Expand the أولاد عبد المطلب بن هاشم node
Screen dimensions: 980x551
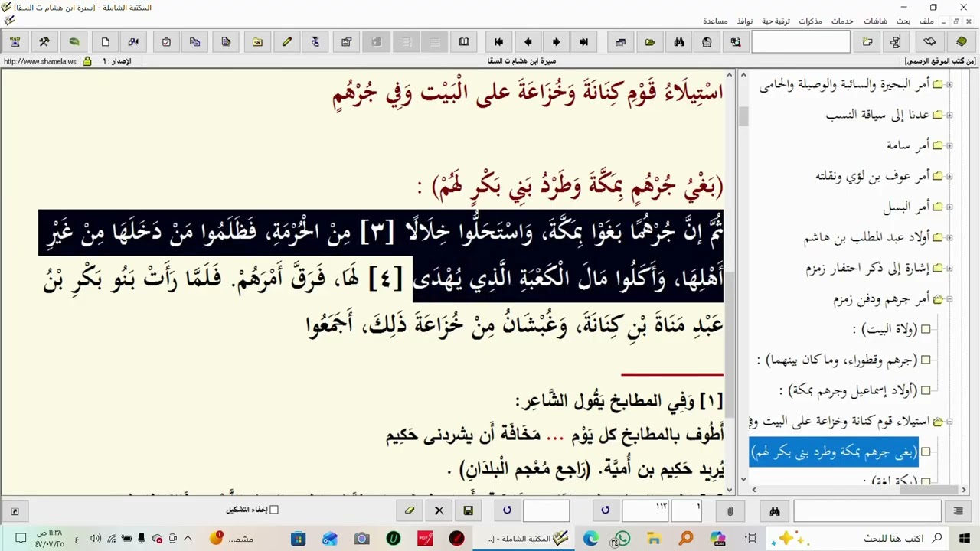click(949, 238)
